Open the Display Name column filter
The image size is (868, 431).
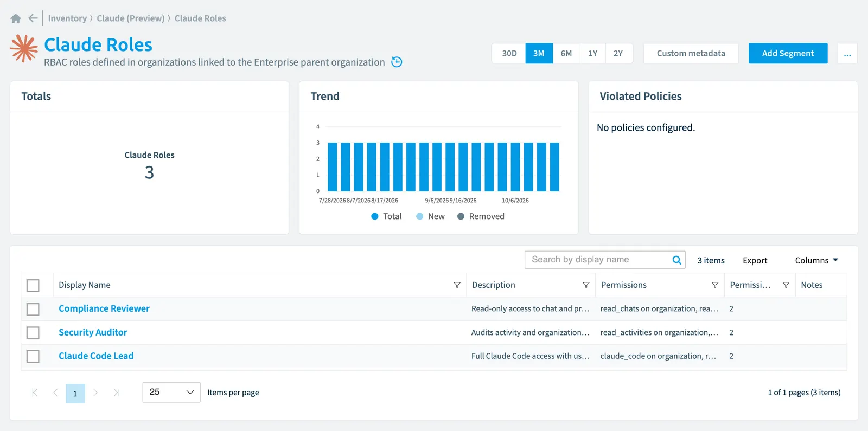coord(457,285)
